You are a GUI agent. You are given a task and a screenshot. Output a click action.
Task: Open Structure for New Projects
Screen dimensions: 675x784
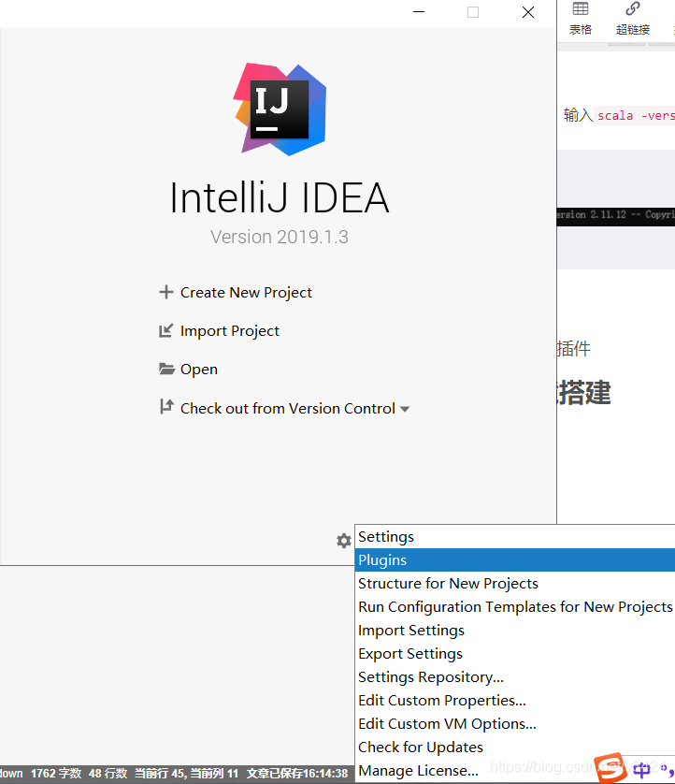pos(514,584)
